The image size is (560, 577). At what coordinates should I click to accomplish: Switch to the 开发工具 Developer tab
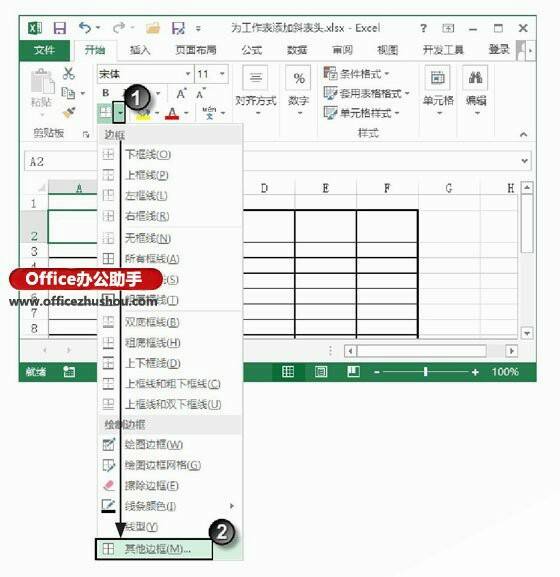(x=443, y=50)
